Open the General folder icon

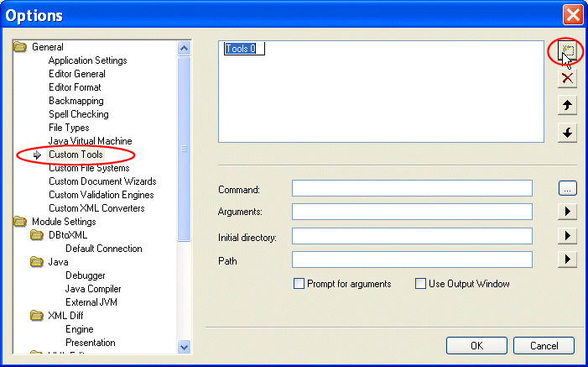tap(20, 47)
